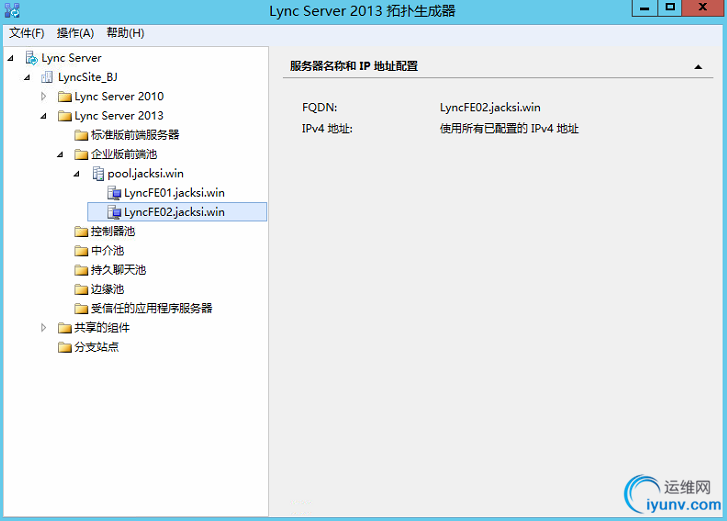Maximize the topology builder window
This screenshot has width=727, height=521.
click(x=670, y=8)
